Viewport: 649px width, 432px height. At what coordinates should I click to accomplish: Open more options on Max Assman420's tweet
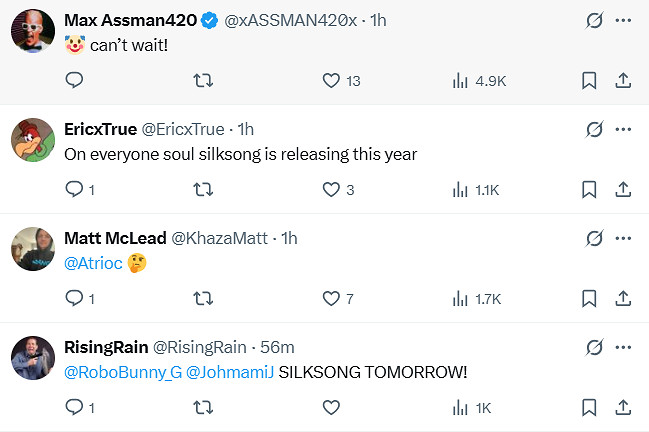(624, 20)
